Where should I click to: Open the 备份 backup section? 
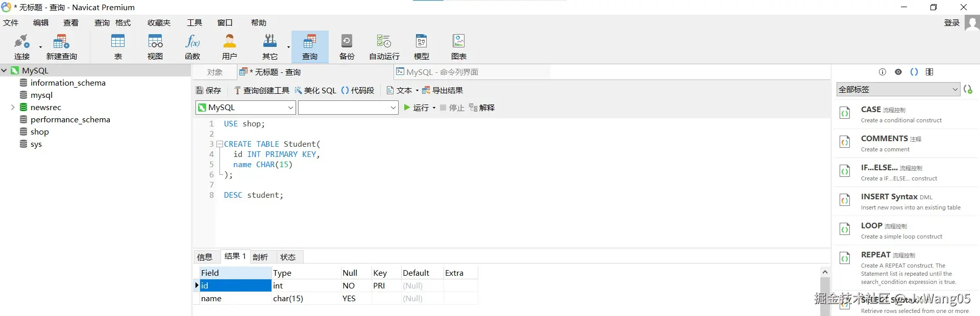click(x=347, y=47)
